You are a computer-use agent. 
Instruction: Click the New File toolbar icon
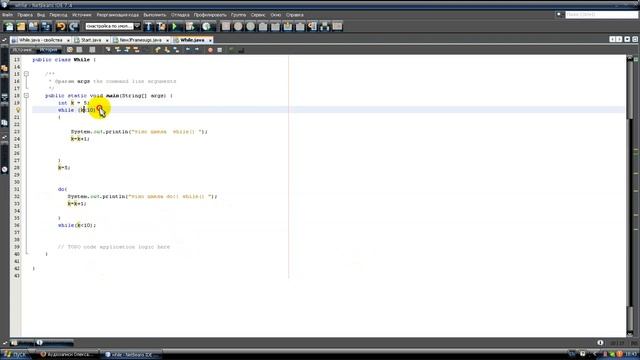[x=9, y=27]
